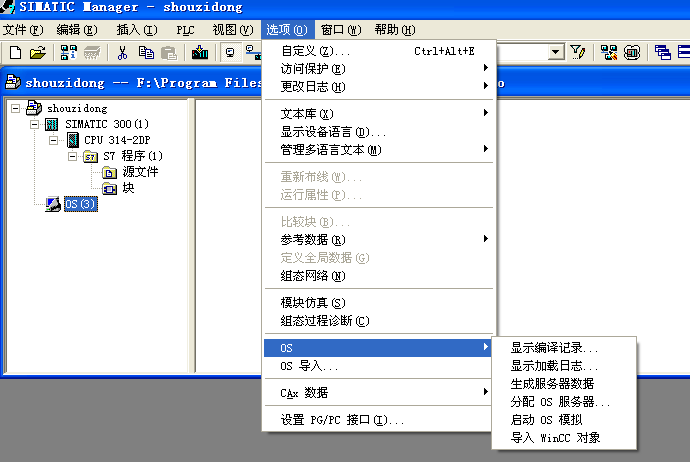Screen dimensions: 690x462
Task: Click the shouzidong project icon in tree
Action: click(x=34, y=108)
